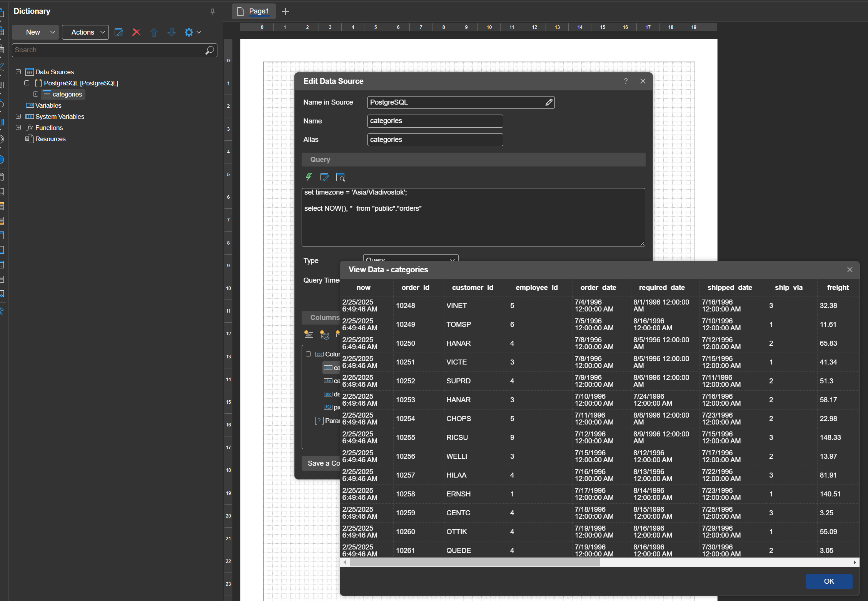Click the order_id column header

tap(416, 288)
